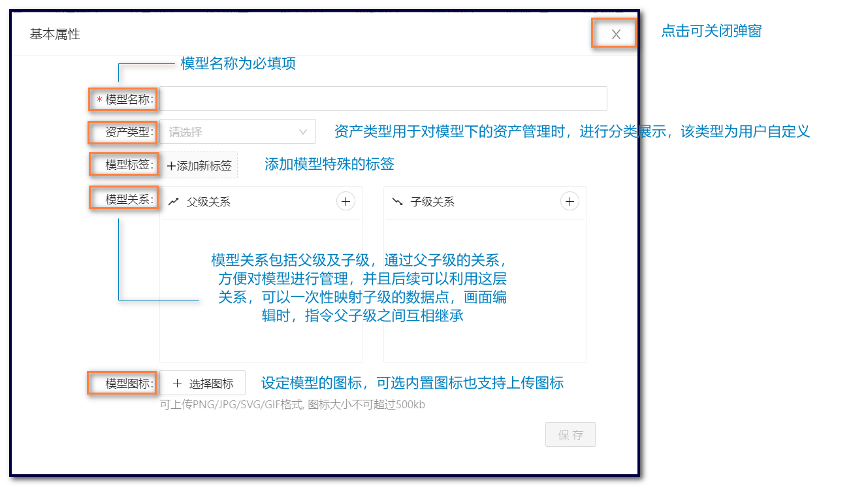Click inside the 模型名称 input field

tap(385, 99)
